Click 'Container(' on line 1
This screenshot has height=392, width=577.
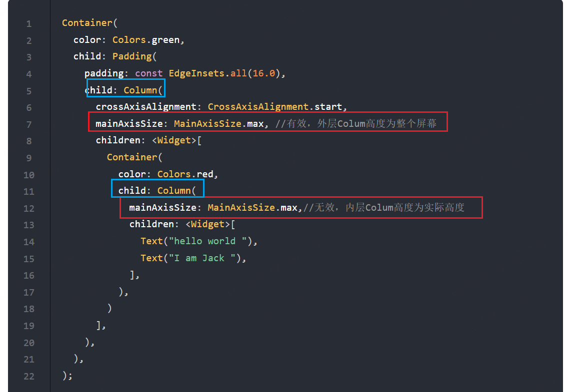click(89, 23)
